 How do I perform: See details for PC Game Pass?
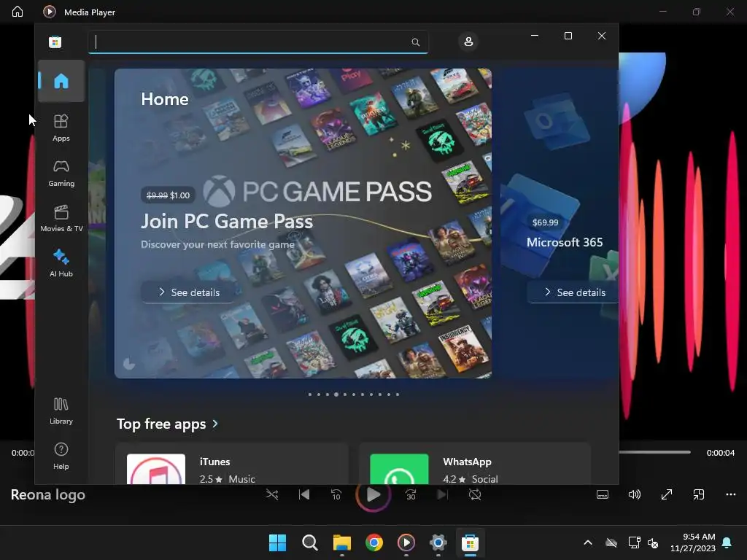pos(189,292)
